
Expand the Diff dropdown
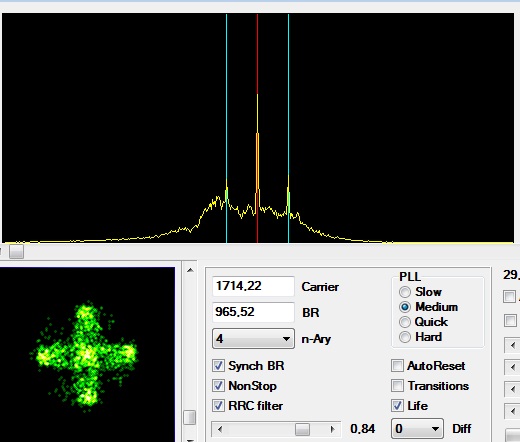417,429
